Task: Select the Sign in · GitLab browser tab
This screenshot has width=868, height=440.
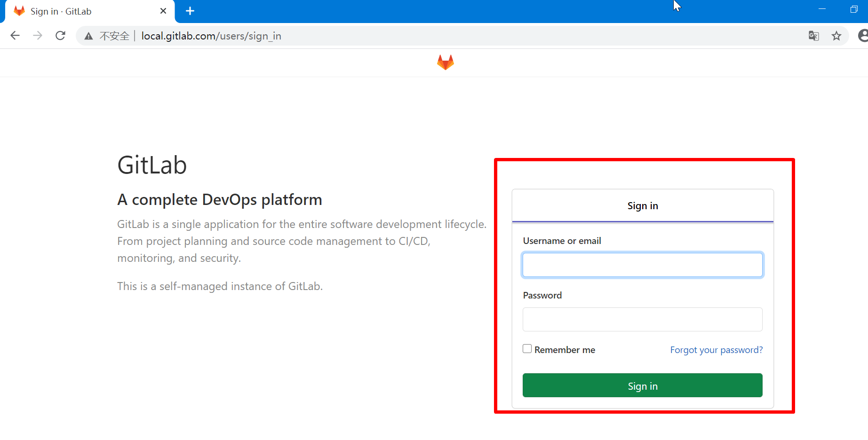Action: (89, 11)
